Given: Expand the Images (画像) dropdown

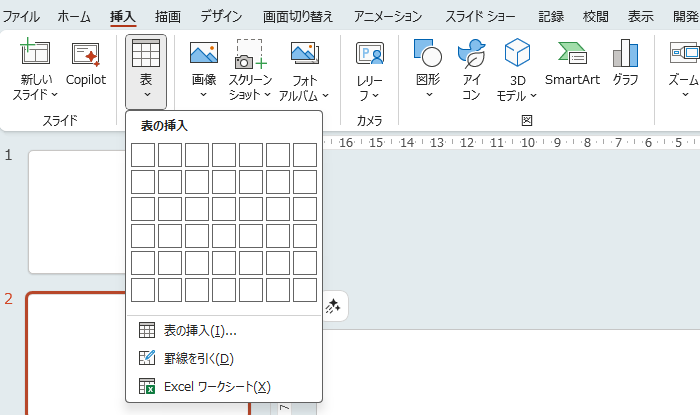Looking at the screenshot, I should click(203, 96).
